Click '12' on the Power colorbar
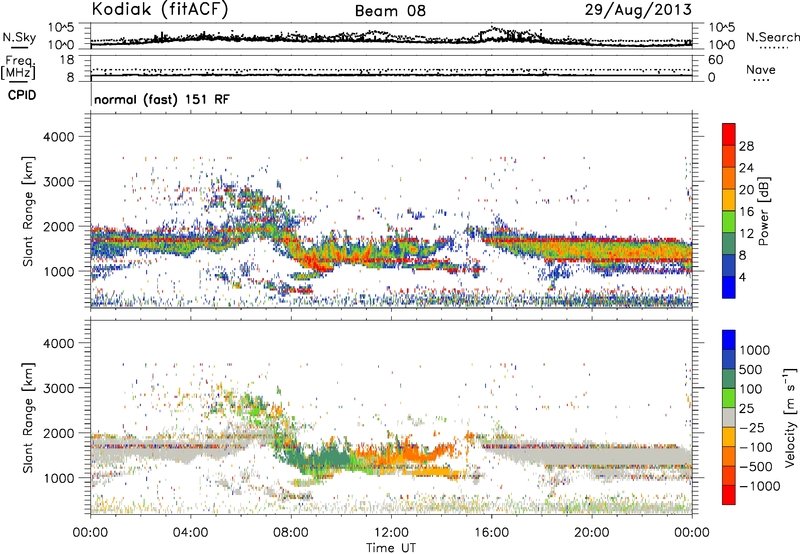Viewport: 800px width, 554px height. pos(746,234)
